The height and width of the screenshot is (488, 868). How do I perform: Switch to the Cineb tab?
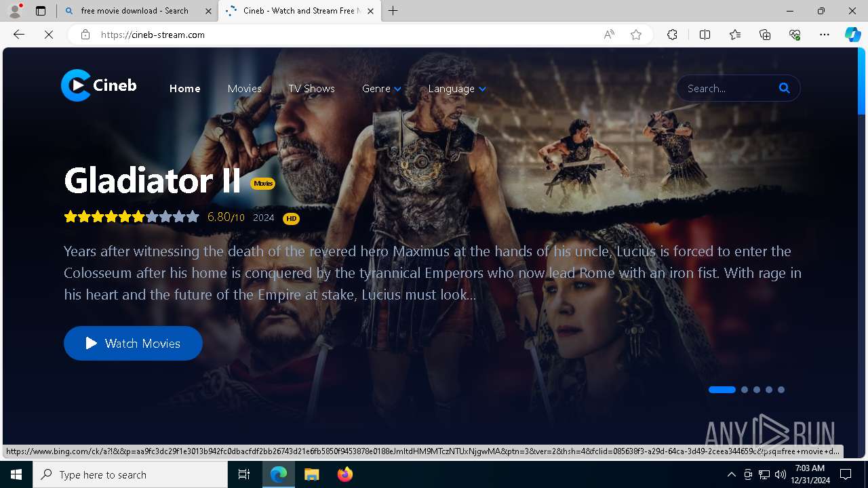pos(298,11)
